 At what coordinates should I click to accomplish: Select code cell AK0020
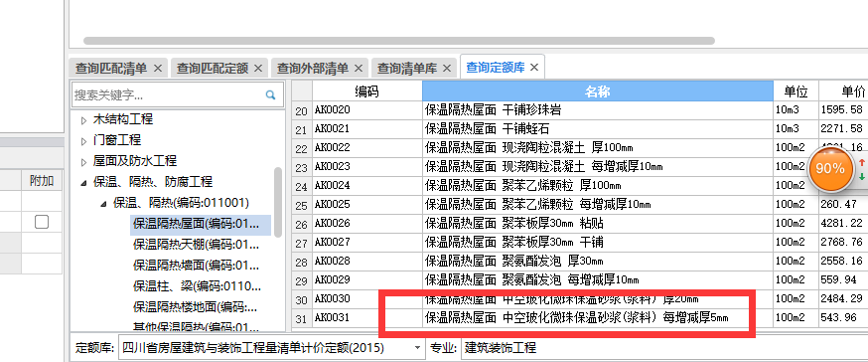tap(367, 110)
